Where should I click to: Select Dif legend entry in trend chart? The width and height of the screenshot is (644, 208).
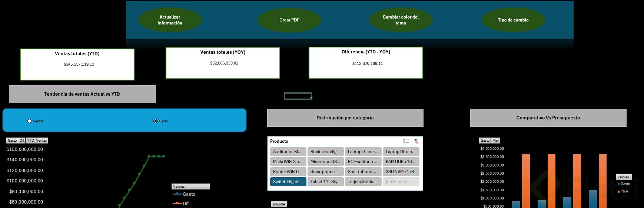coord(181,204)
